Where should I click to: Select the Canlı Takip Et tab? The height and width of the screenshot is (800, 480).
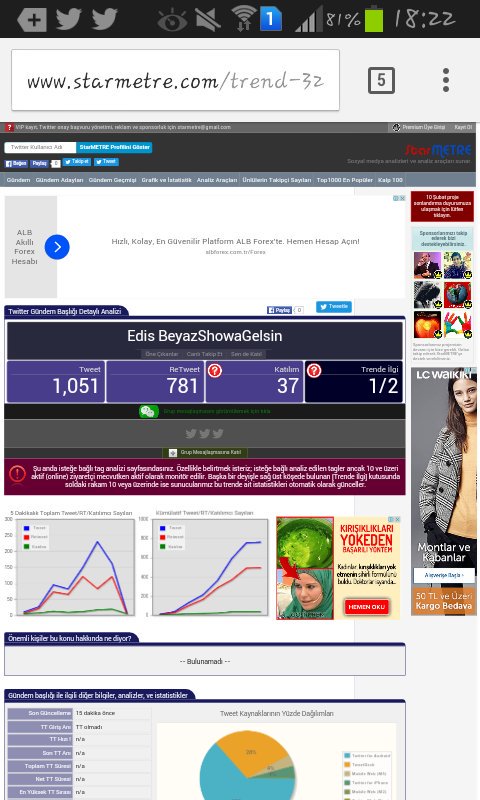pos(205,354)
